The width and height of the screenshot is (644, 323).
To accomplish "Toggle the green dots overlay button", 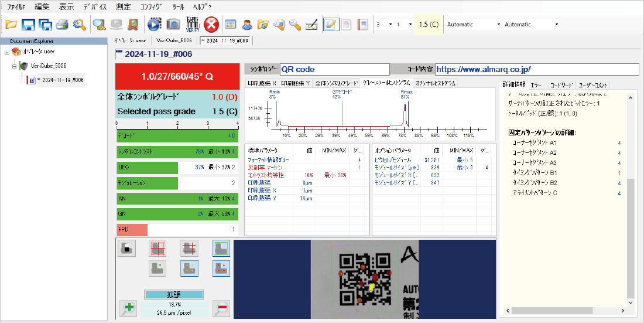I will click(x=158, y=268).
